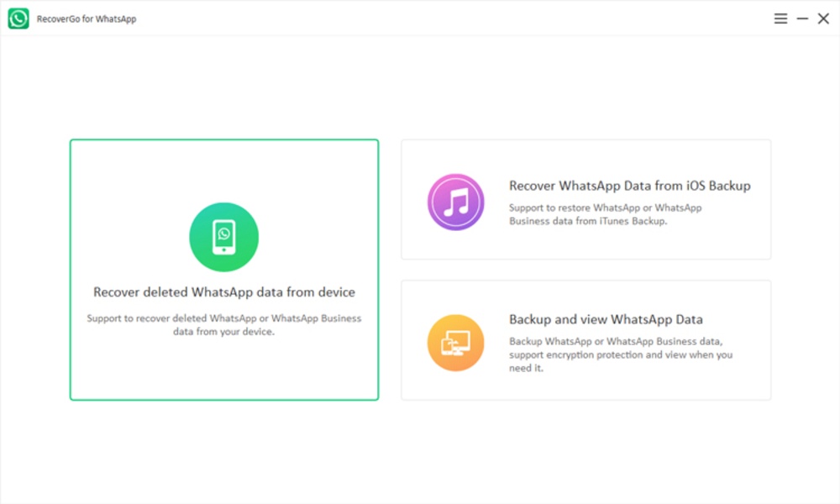Screen dimensions: 840x504
Task: Select "Recover deleted WhatsApp data from device" heading
Action: (224, 292)
